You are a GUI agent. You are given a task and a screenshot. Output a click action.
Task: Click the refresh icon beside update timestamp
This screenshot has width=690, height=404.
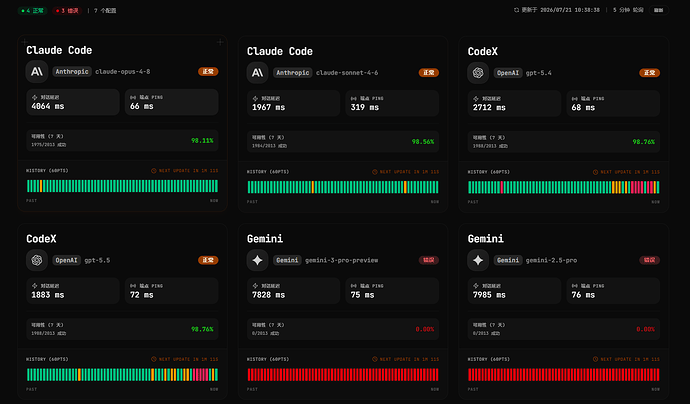point(516,10)
